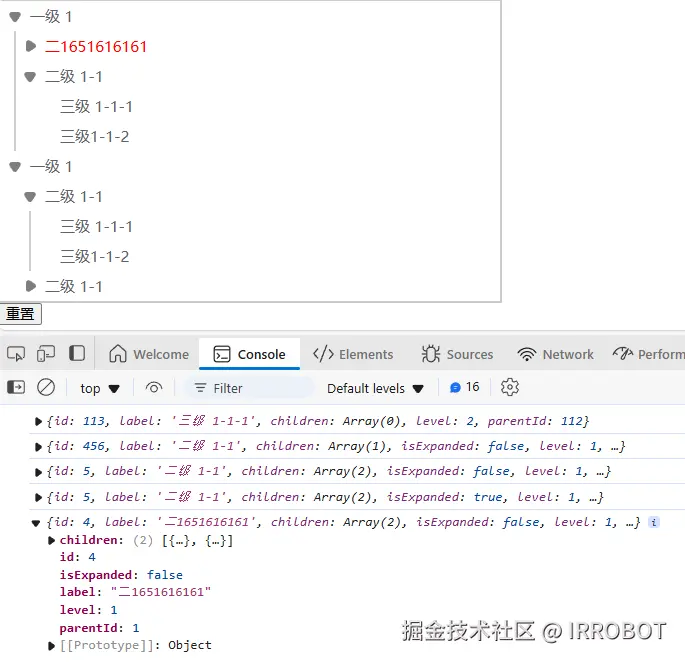Click the label "二1651616161" property line
The width and height of the screenshot is (685, 662).
(x=135, y=592)
